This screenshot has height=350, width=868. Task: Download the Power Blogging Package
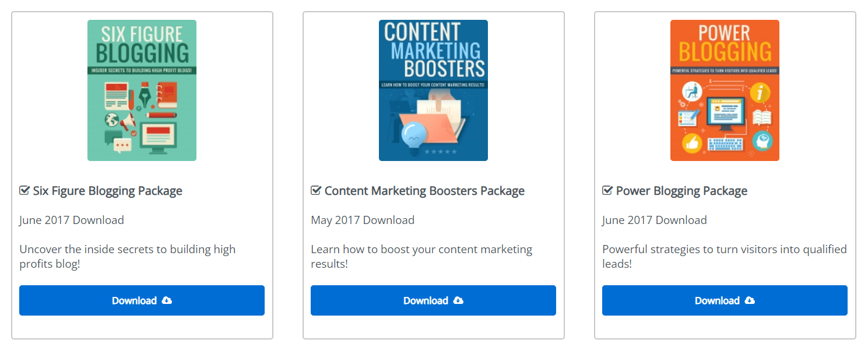point(725,300)
